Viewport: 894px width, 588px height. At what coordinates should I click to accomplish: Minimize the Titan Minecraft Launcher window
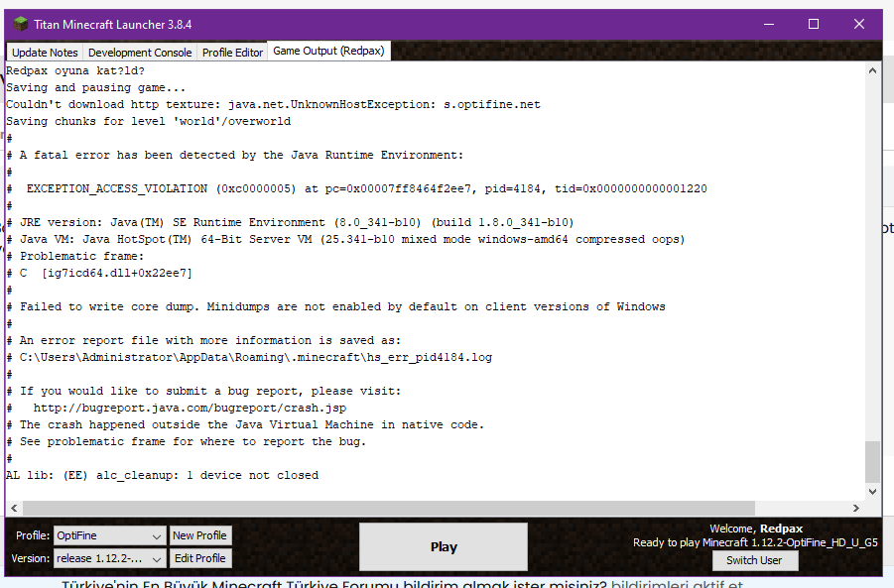[x=769, y=24]
